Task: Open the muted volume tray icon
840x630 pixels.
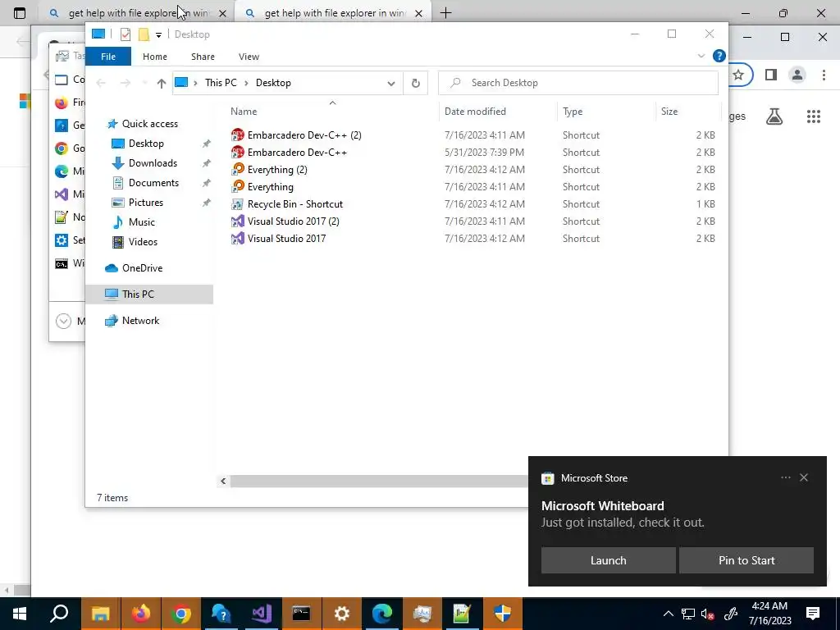Action: 707,614
